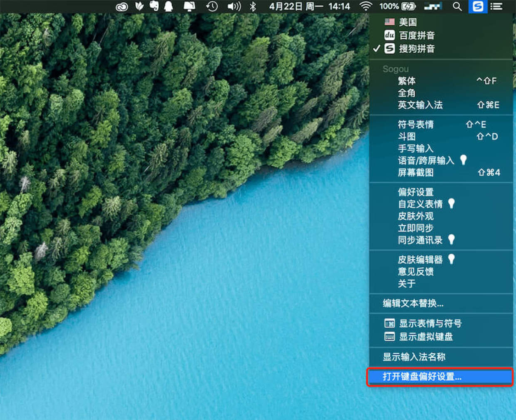Open 符号表情 panel

[441, 124]
